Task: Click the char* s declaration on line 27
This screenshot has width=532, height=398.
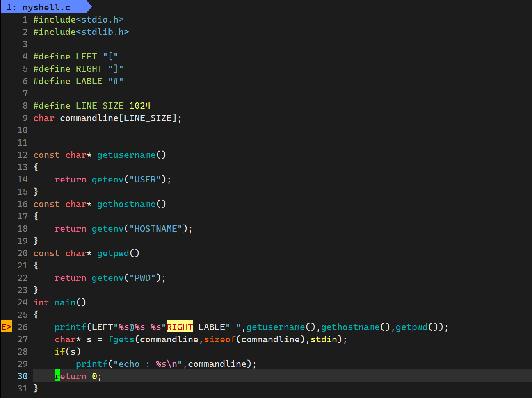Action: coord(73,339)
